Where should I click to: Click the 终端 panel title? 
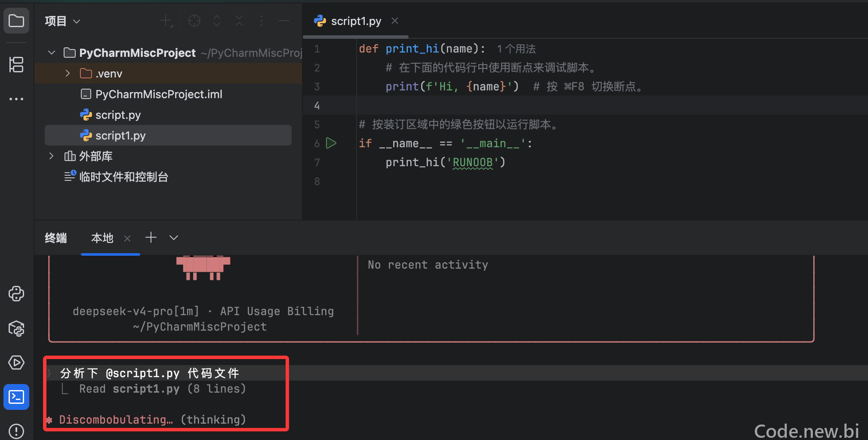[56, 238]
